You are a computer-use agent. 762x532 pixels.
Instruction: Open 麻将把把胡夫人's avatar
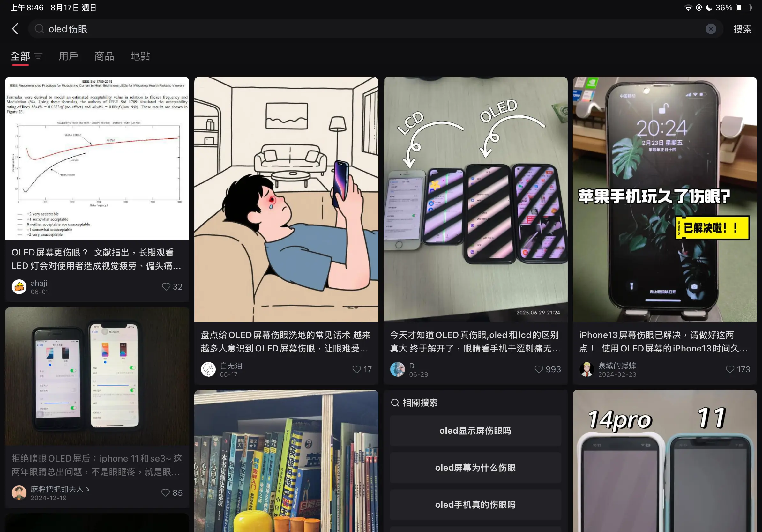(x=19, y=493)
